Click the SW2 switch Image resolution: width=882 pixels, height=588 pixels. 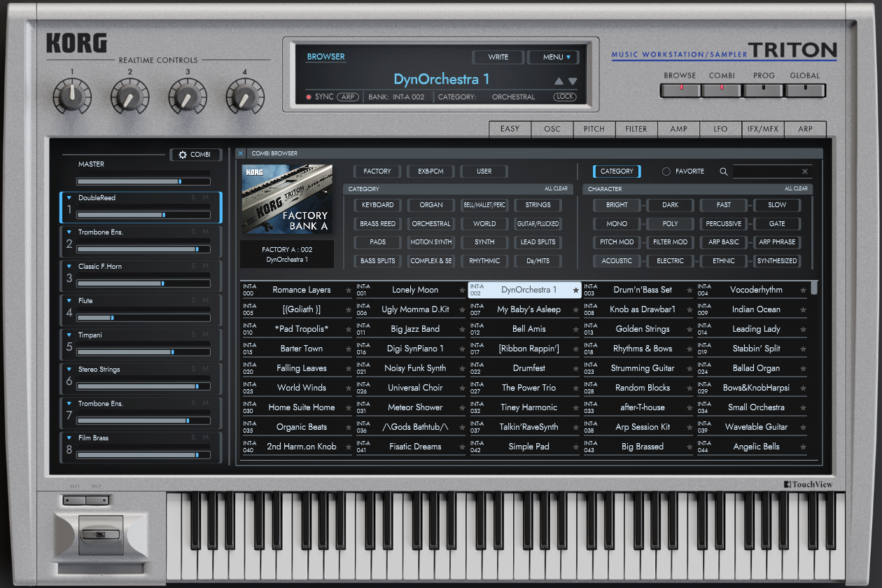point(97,500)
